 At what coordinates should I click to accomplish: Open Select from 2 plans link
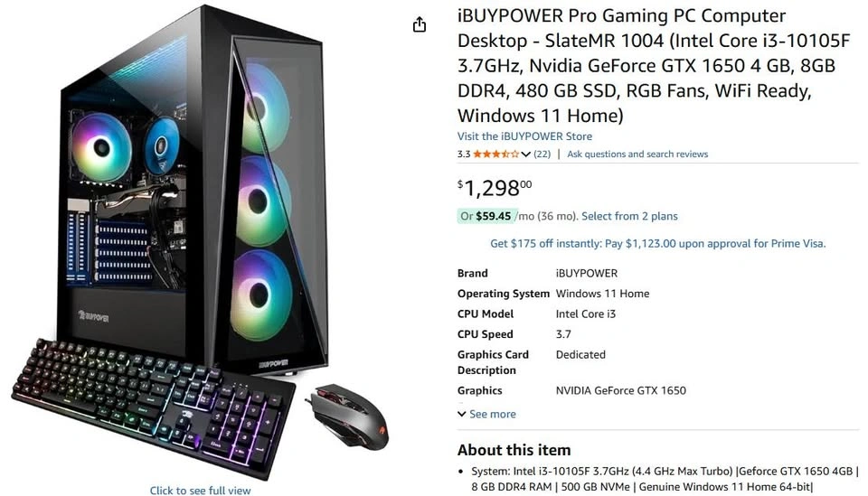tap(629, 216)
